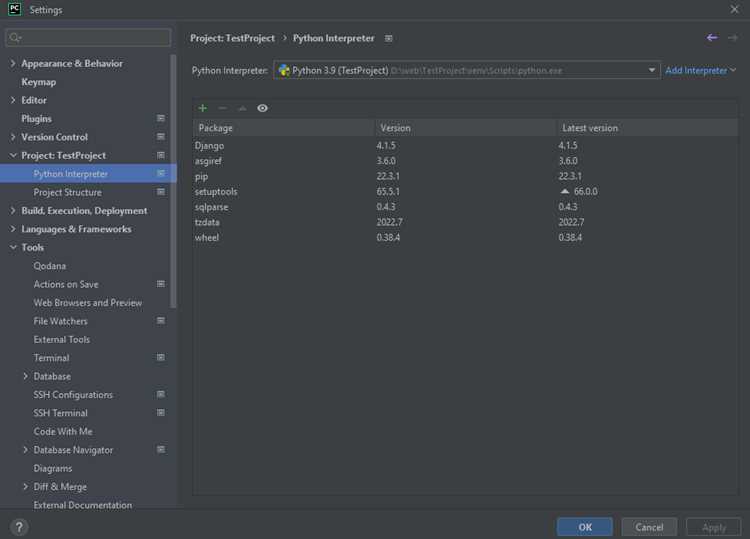Select the wheel package row
The image size is (750, 539).
click(465, 237)
